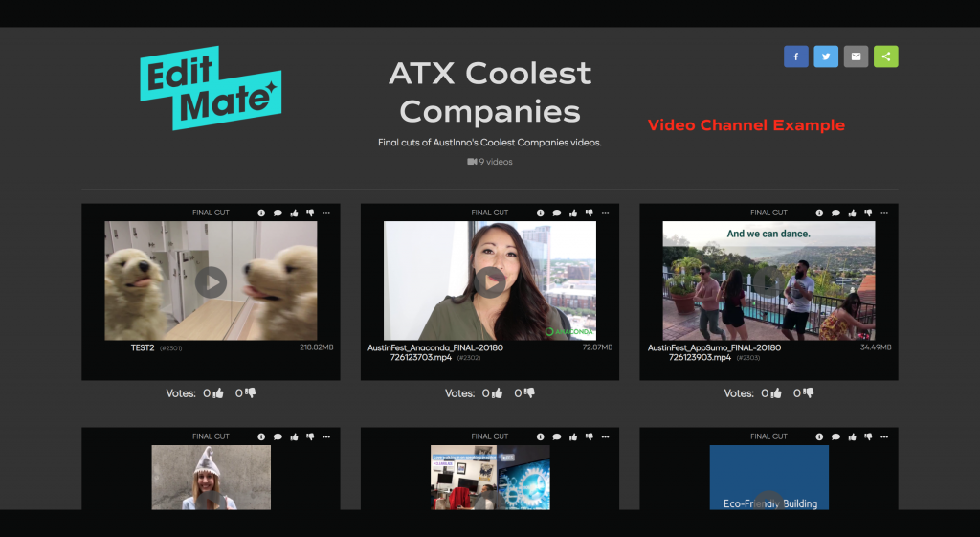Image resolution: width=980 pixels, height=537 pixels.
Task: More options on gnome-hat woman card
Action: click(326, 436)
